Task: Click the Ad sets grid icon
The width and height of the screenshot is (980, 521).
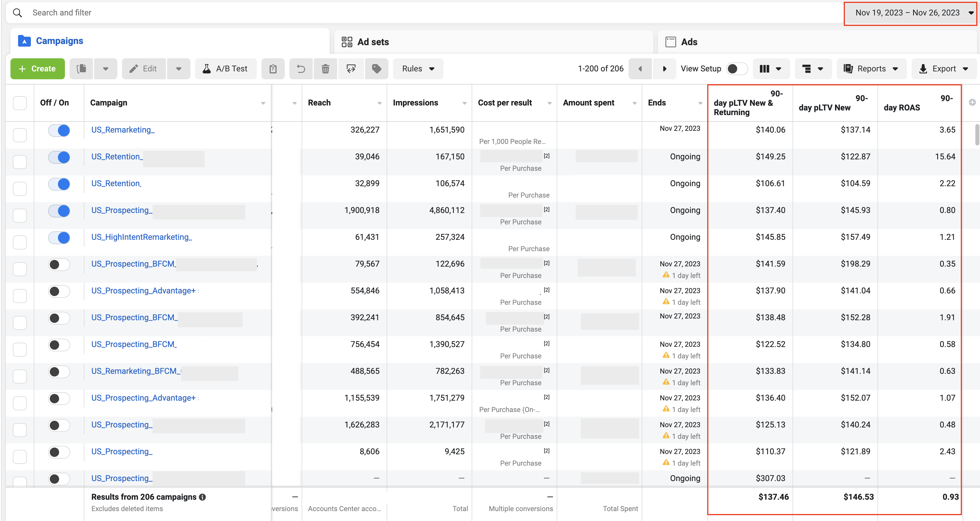Action: [346, 42]
